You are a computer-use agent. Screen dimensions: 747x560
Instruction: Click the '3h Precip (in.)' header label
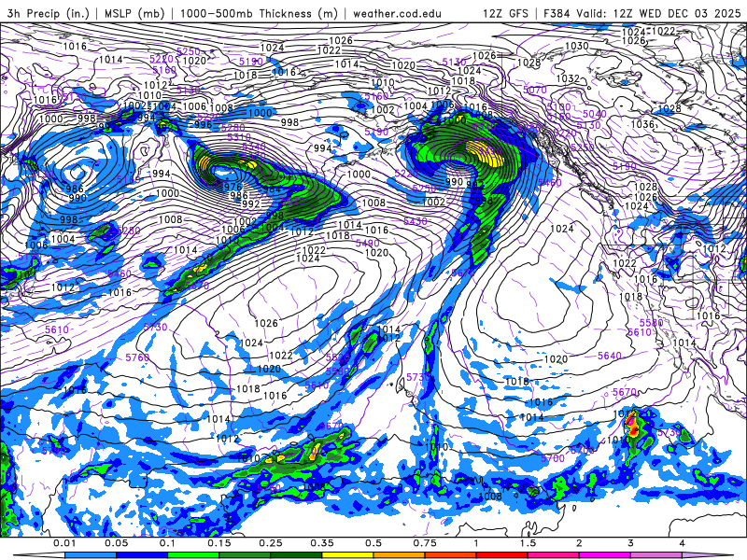tap(49, 13)
